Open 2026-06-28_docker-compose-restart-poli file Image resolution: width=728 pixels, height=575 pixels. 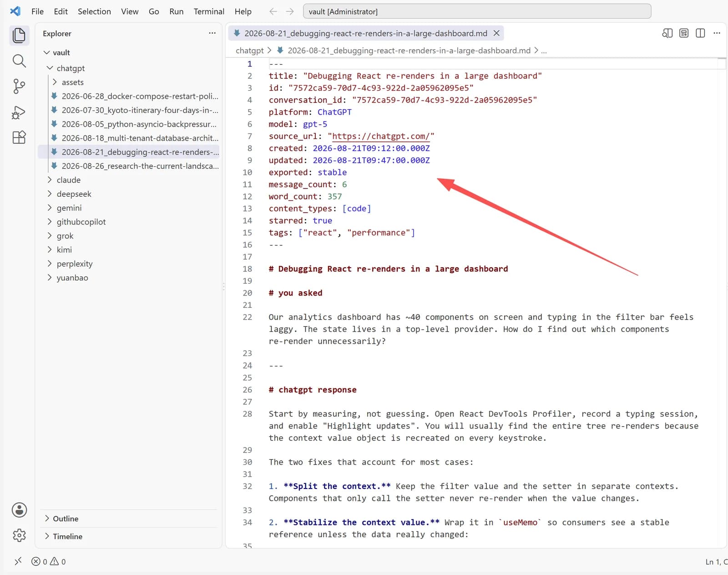[129, 96]
